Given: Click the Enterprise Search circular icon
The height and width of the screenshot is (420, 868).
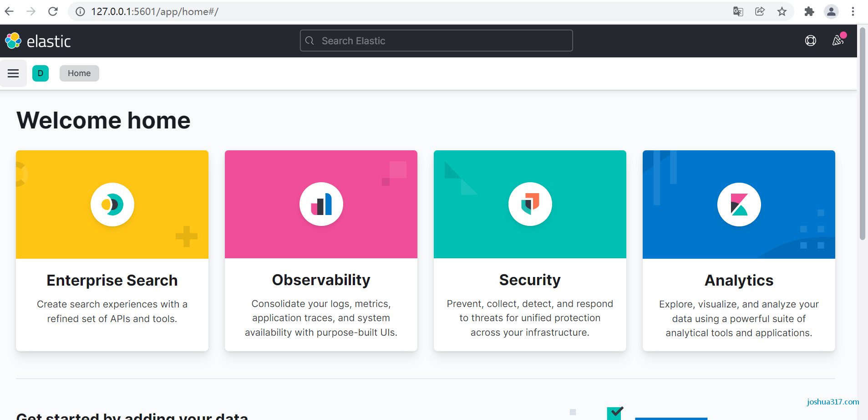Looking at the screenshot, I should click(x=112, y=205).
